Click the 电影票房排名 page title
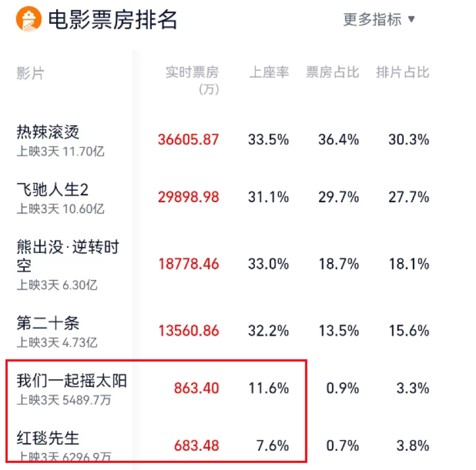Screen dimensions: 476x470 [113, 19]
